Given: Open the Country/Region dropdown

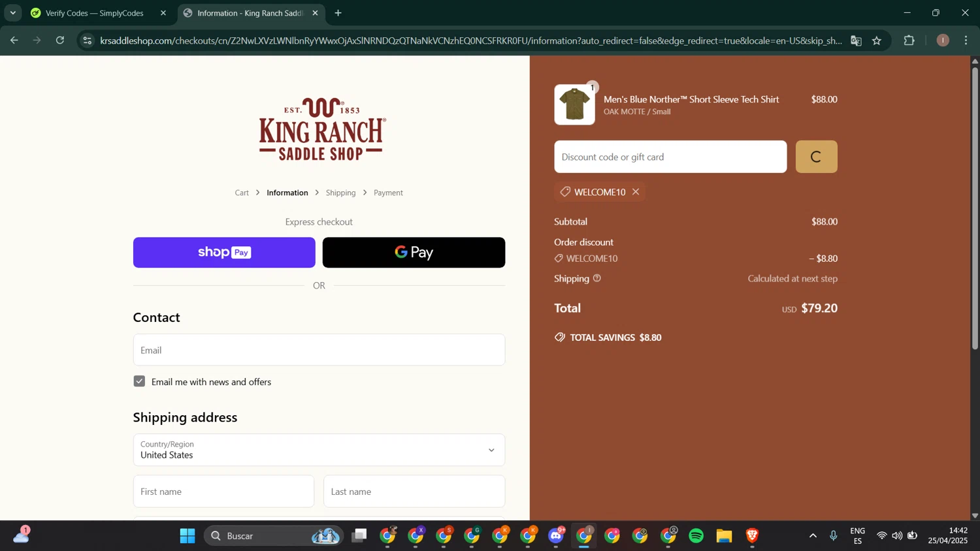Looking at the screenshot, I should point(319,450).
